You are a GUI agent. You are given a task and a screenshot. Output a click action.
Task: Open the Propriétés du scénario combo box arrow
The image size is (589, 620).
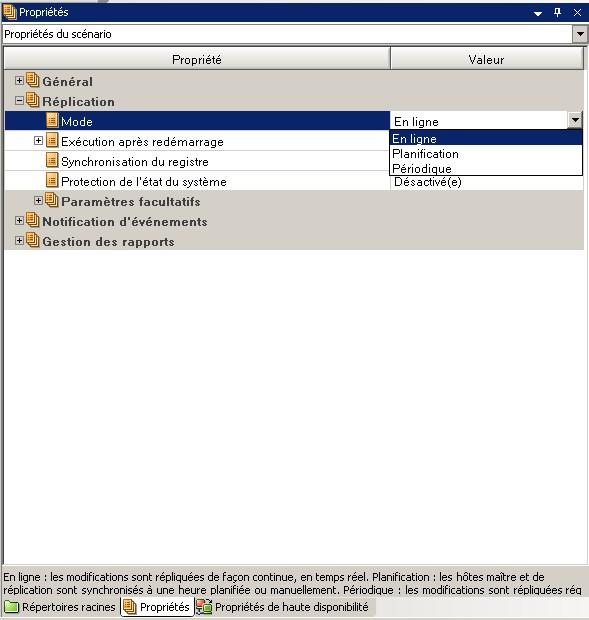[580, 34]
